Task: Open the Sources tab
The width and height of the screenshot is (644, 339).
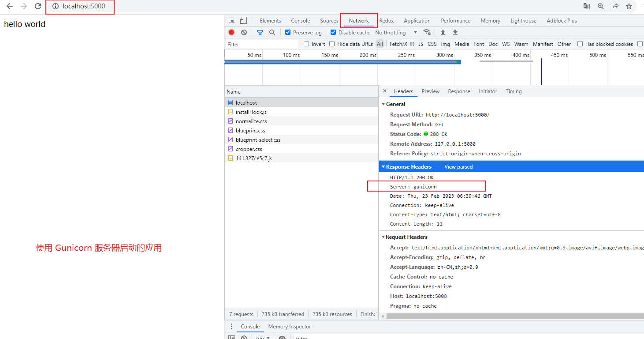Action: point(329,21)
